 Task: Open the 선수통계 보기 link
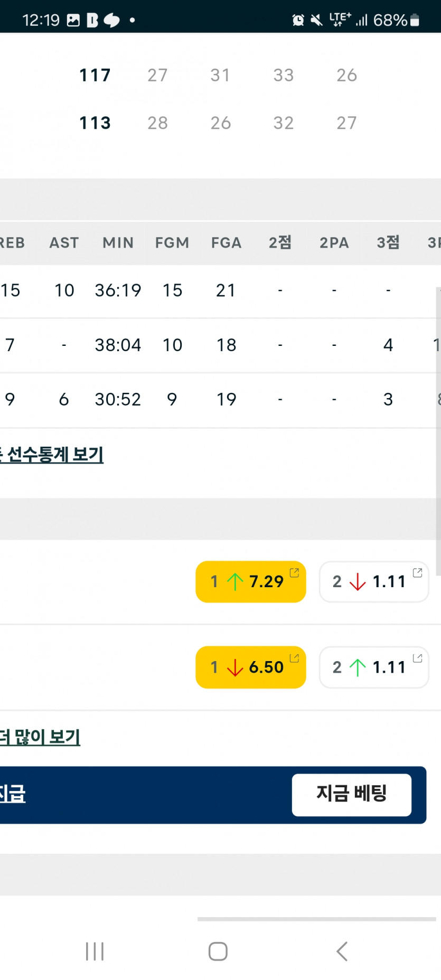tap(52, 455)
